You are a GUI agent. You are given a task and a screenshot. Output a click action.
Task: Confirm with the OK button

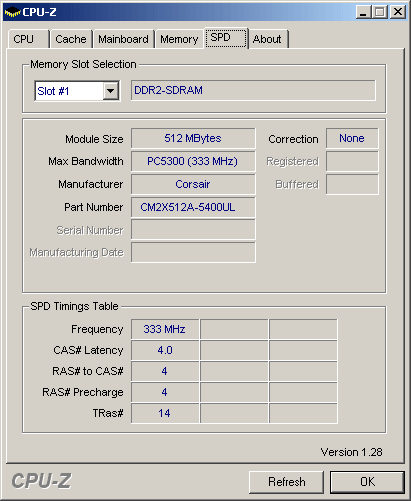[x=367, y=482]
